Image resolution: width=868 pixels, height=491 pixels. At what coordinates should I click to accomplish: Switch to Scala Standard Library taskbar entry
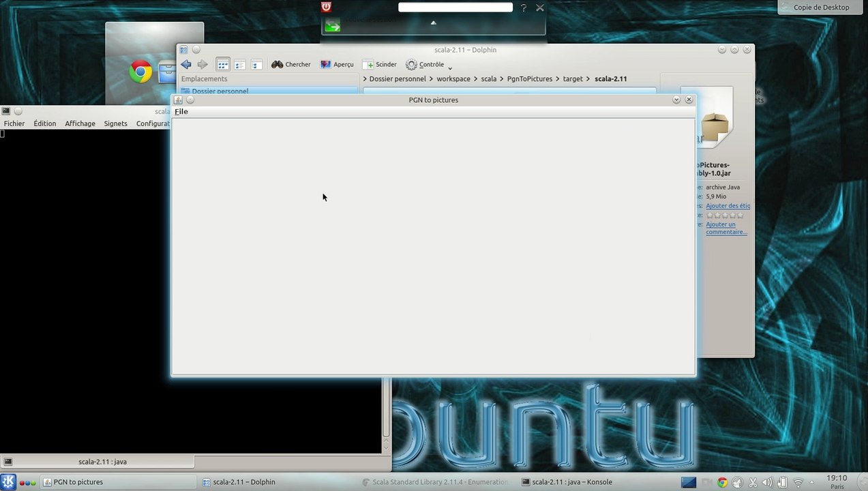[x=435, y=482]
